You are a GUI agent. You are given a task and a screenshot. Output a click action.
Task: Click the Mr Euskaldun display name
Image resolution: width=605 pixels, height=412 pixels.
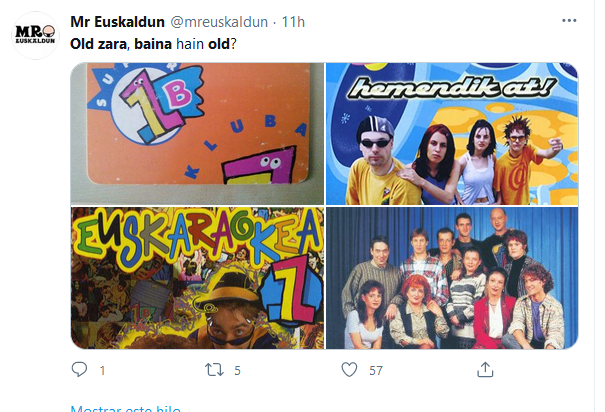click(117, 22)
